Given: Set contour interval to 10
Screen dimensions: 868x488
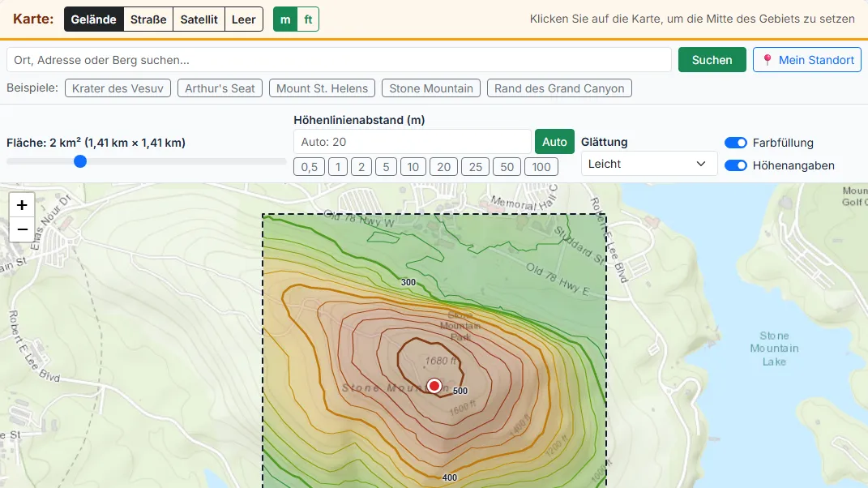Looking at the screenshot, I should tap(413, 167).
